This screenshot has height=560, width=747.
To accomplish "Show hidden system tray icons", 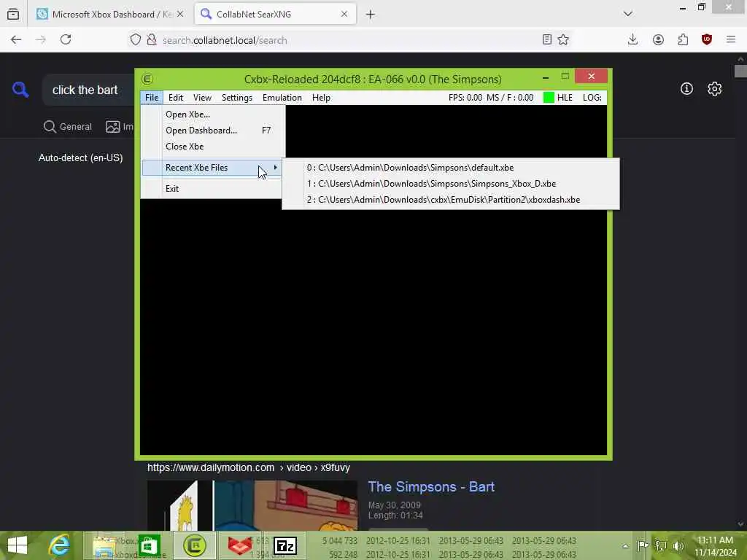I will pyautogui.click(x=625, y=545).
